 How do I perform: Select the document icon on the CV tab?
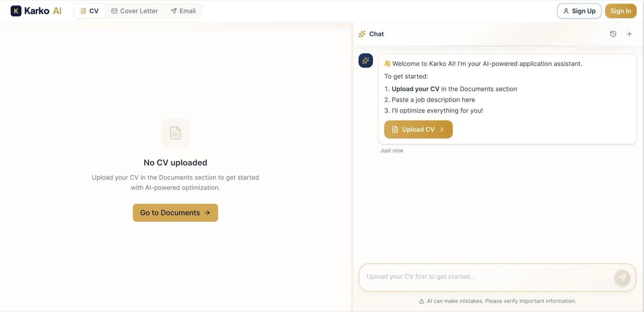point(83,10)
